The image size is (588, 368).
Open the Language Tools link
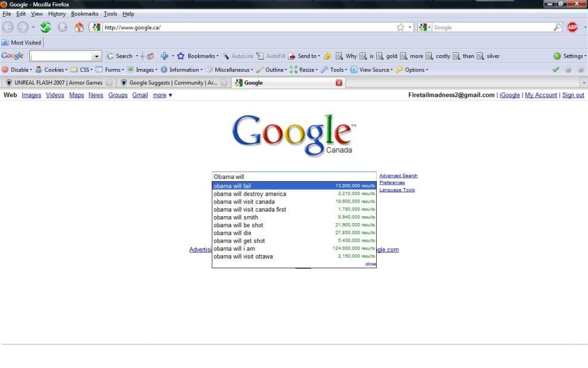tap(397, 190)
